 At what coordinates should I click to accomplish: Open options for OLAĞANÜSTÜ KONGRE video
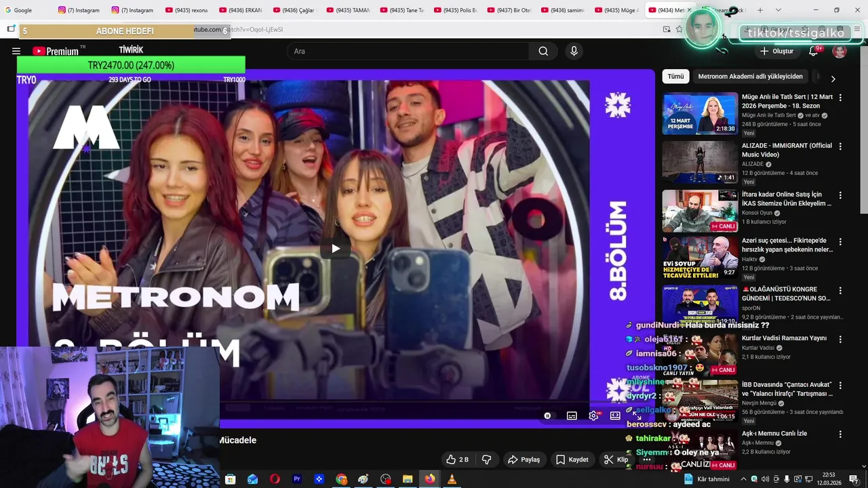point(840,290)
